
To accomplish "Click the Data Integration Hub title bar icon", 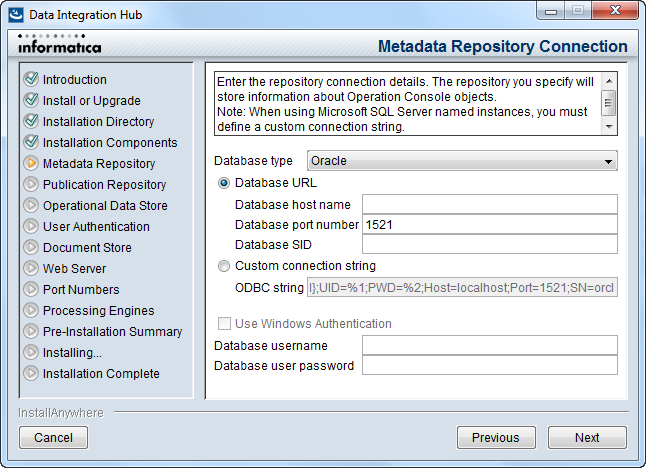I will pos(16,14).
